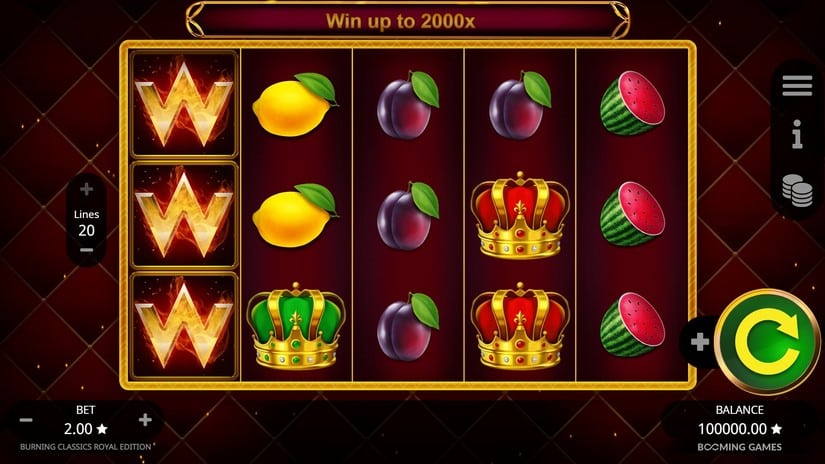Decrease number of lines
The image size is (825, 464).
(x=86, y=249)
